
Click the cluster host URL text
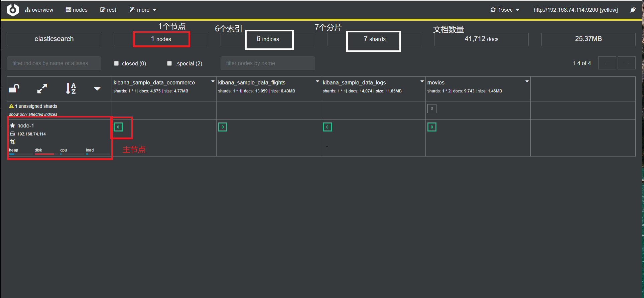pos(575,10)
